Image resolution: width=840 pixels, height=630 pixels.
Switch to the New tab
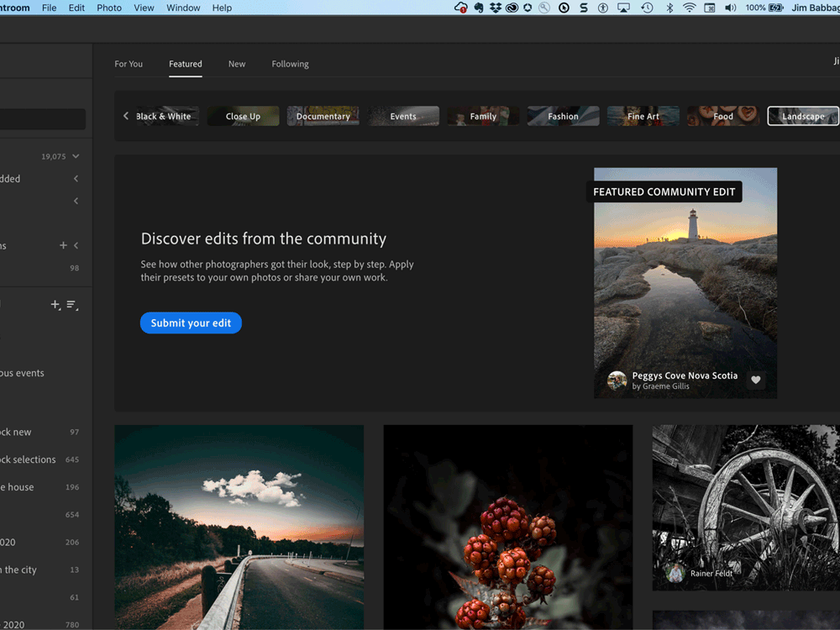[237, 64]
